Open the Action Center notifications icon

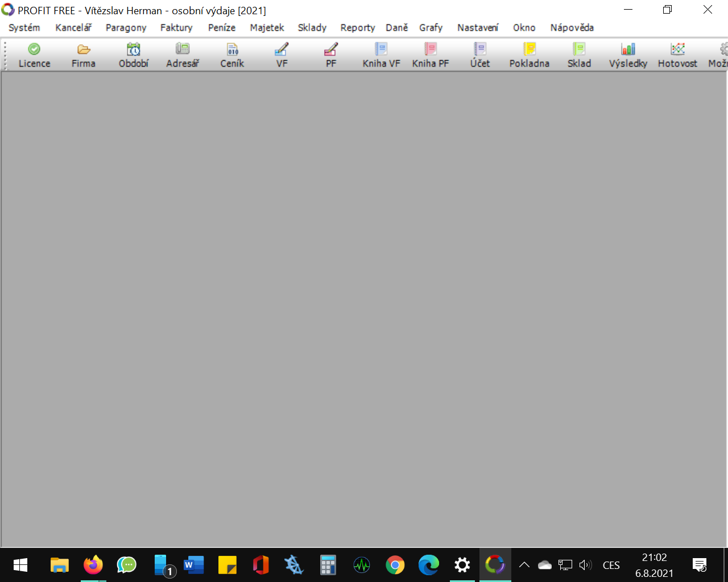(700, 565)
